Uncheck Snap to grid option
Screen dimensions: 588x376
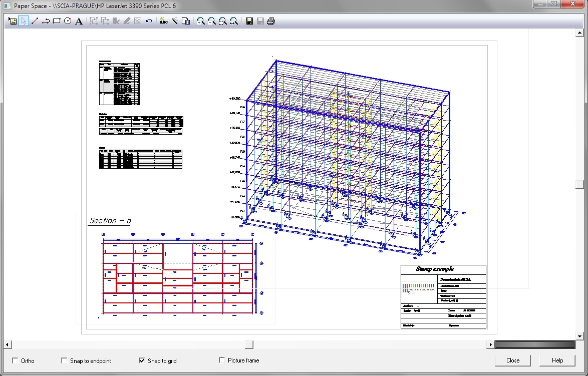click(142, 360)
